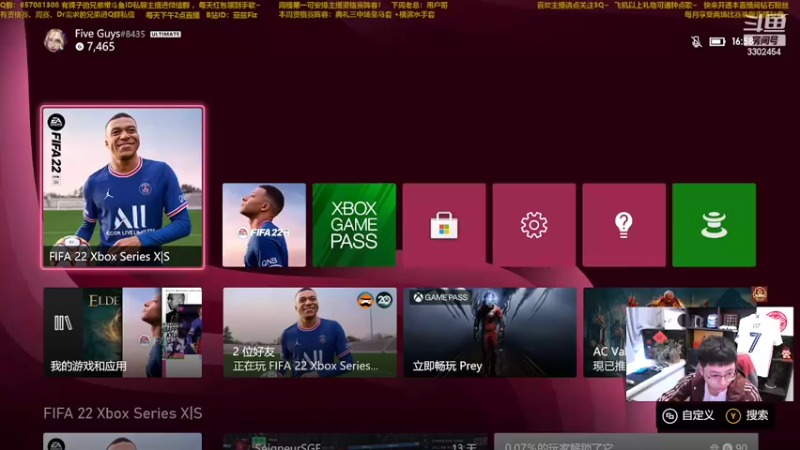Image resolution: width=800 pixels, height=450 pixels.
Task: Click the streamer webcam overlay
Action: pos(710,354)
